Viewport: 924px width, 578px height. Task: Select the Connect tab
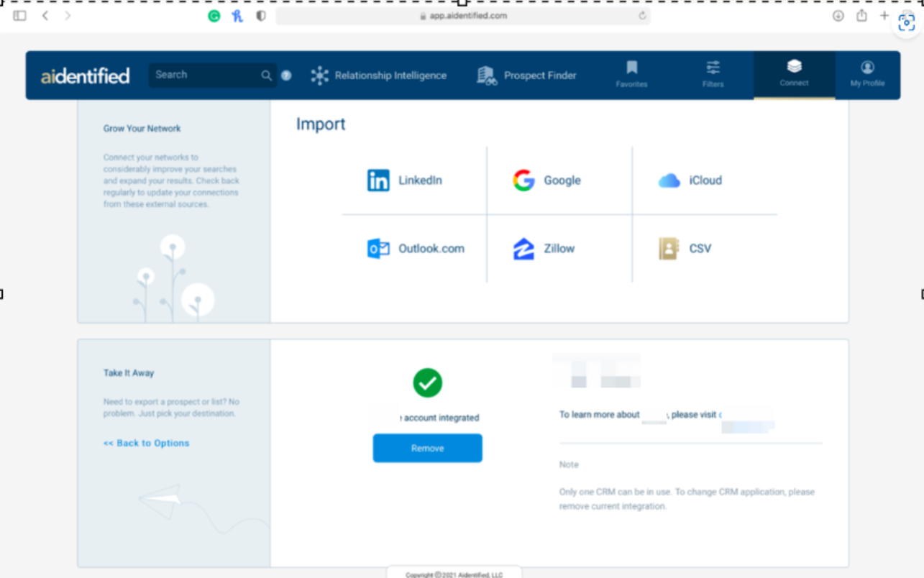(x=794, y=75)
